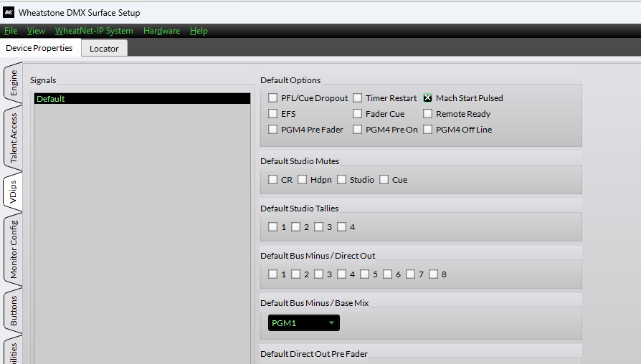Screen dimensions: 641x364
Task: Check the Studio mute checkbox
Action: click(x=341, y=180)
